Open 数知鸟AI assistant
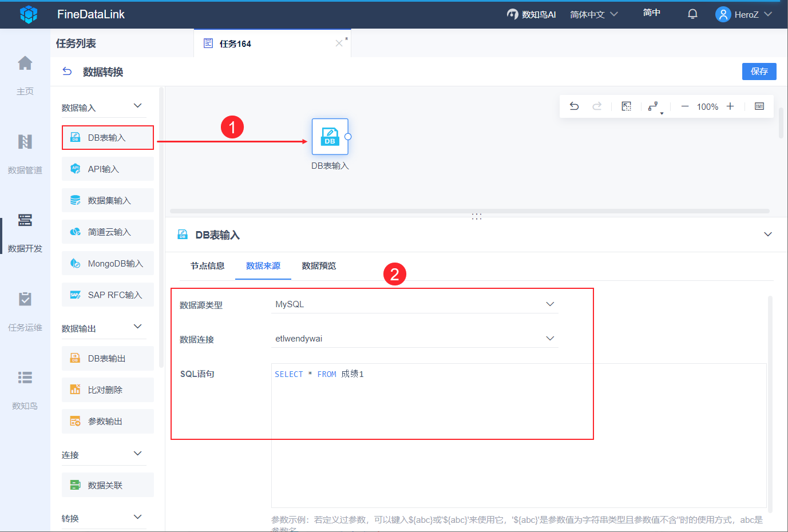788x532 pixels. (532, 14)
